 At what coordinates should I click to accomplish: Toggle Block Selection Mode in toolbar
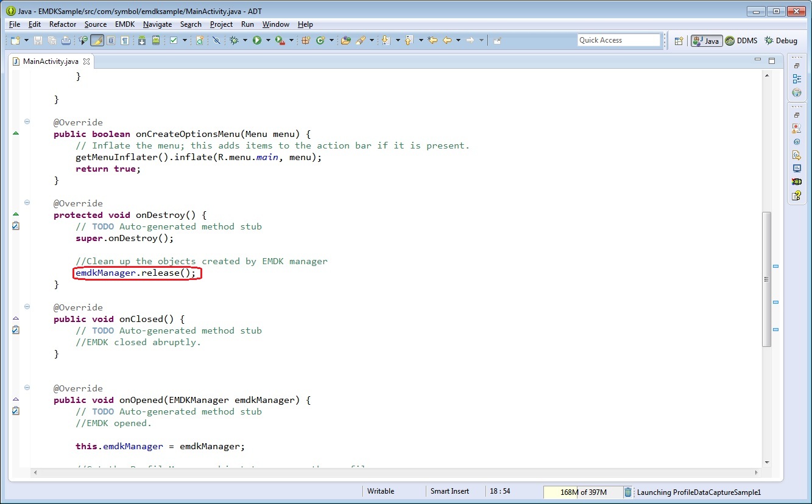tap(111, 40)
